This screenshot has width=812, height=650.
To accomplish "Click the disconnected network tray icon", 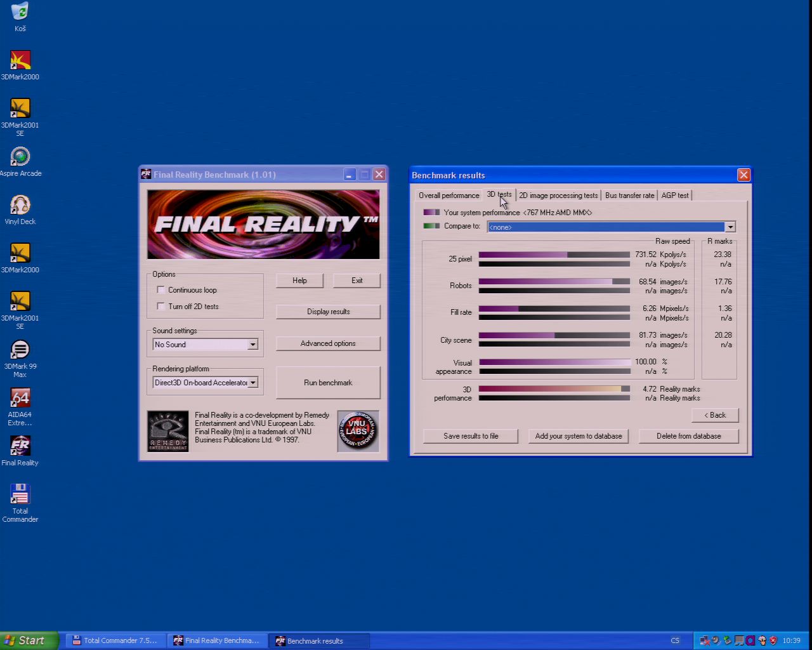I will tap(705, 640).
